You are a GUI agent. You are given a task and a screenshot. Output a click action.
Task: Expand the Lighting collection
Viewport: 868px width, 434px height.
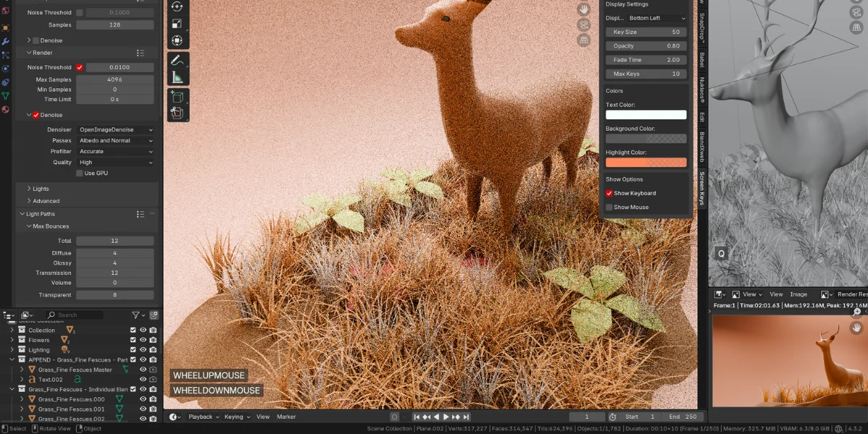pyautogui.click(x=12, y=349)
